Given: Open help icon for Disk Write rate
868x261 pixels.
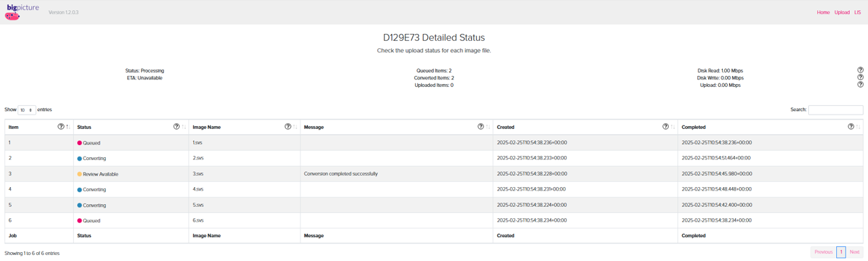Looking at the screenshot, I should pyautogui.click(x=861, y=78).
